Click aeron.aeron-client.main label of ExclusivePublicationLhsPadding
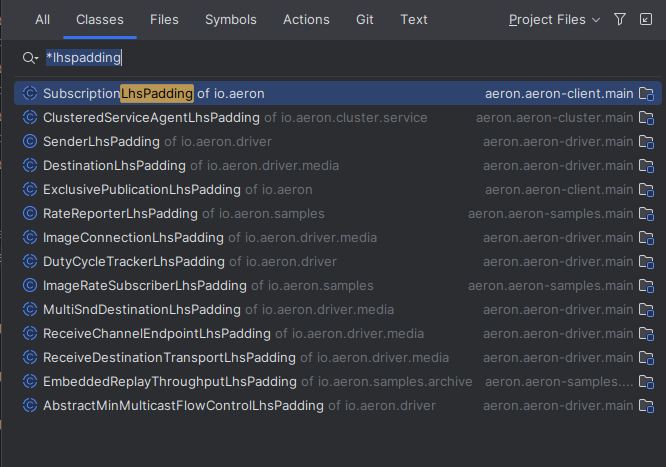This screenshot has height=467, width=666. [559, 190]
